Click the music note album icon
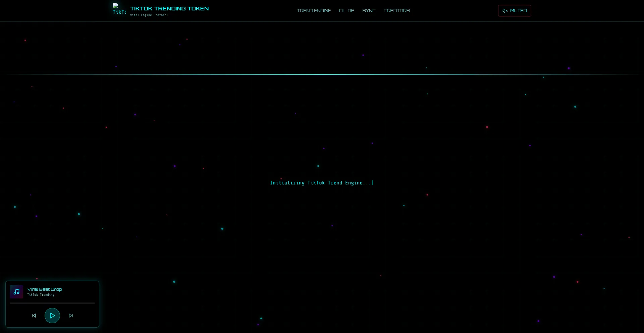Viewport: 644px width, 333px height. (16, 292)
